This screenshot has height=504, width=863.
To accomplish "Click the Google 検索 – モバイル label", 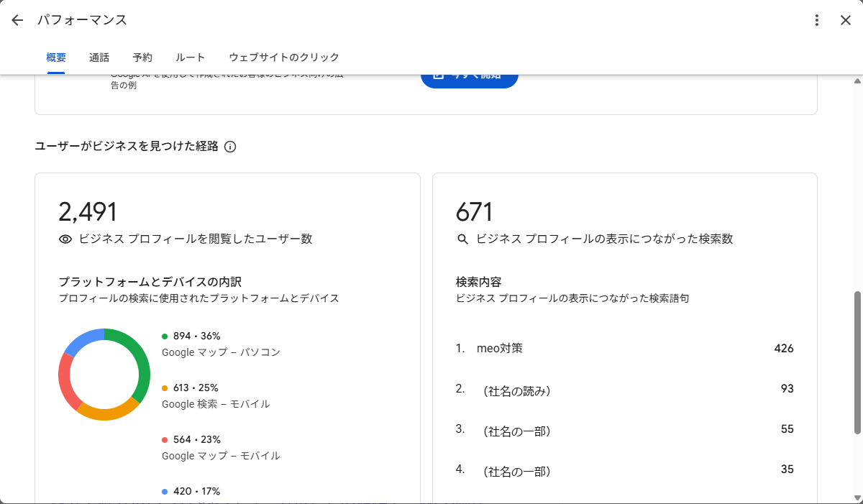I will [x=216, y=404].
